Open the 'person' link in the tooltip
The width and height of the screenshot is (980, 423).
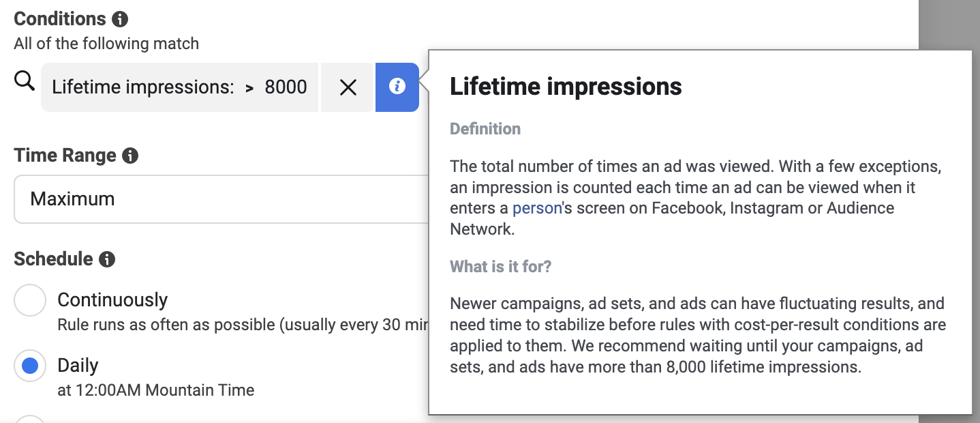(537, 208)
